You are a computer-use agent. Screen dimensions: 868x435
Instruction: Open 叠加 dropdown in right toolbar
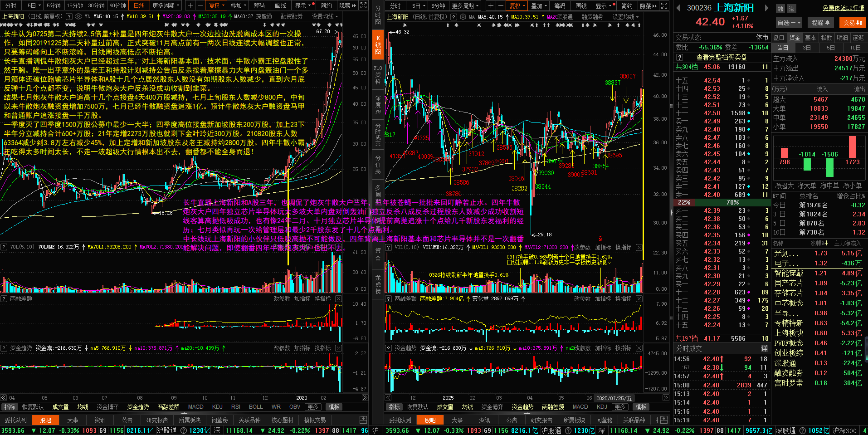[x=539, y=5]
